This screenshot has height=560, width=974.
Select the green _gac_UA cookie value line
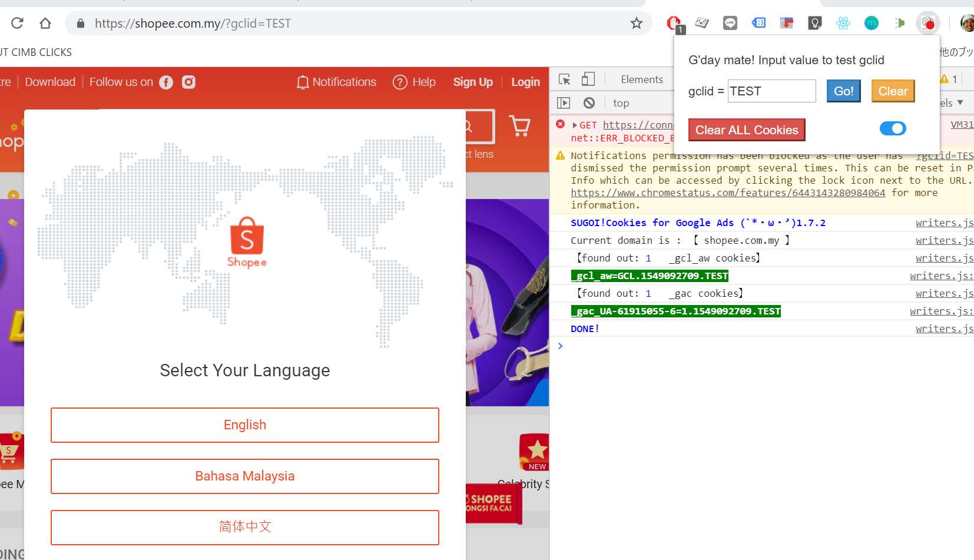point(676,312)
